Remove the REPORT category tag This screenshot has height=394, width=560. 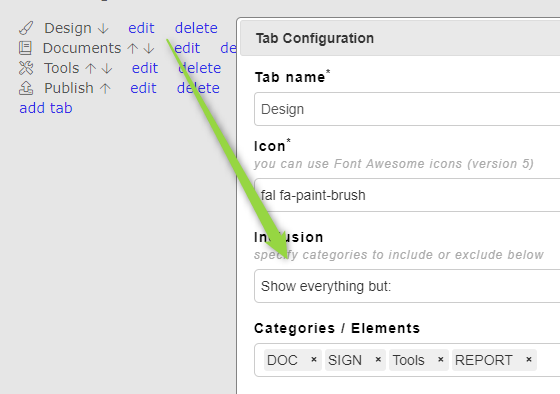click(x=529, y=359)
